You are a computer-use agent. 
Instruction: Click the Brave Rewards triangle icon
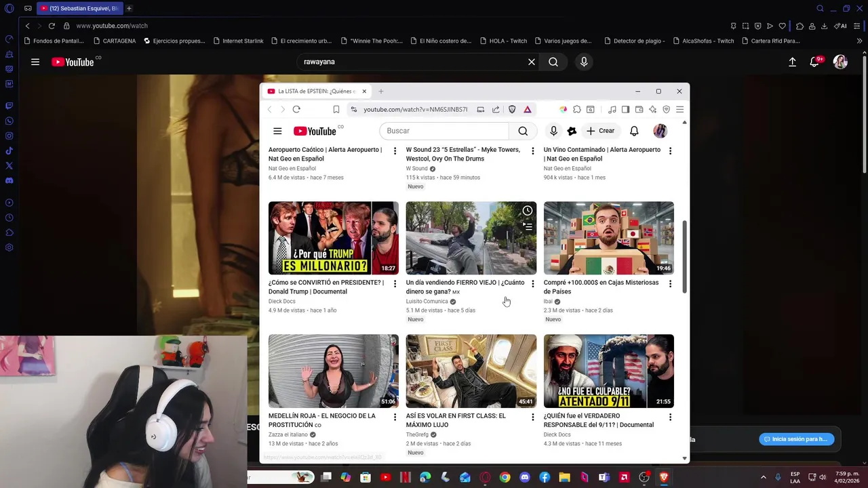coord(527,109)
